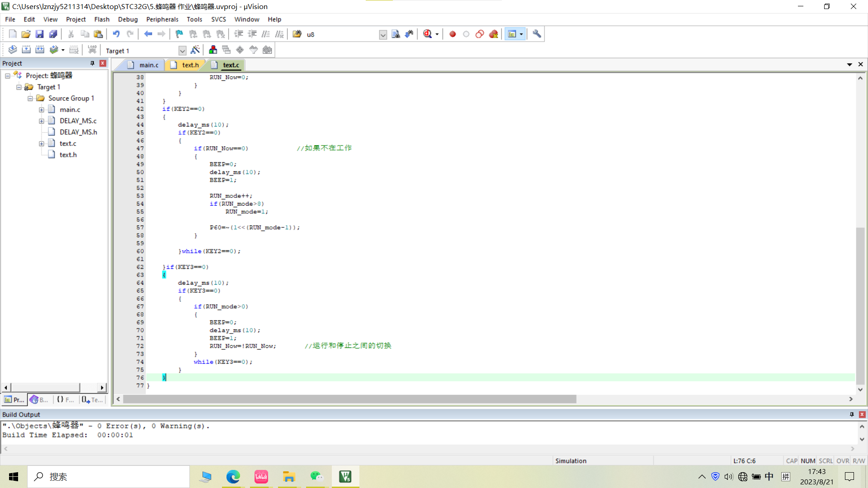Start/Stop Debug Session icon
Viewport: 868px width, 488px height.
tap(428, 34)
